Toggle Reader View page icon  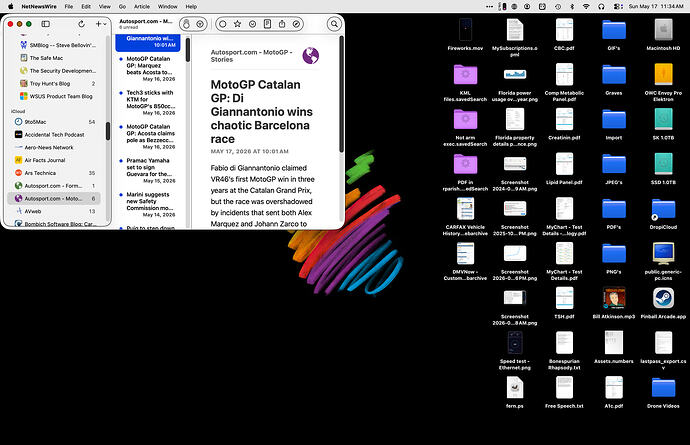click(x=267, y=24)
